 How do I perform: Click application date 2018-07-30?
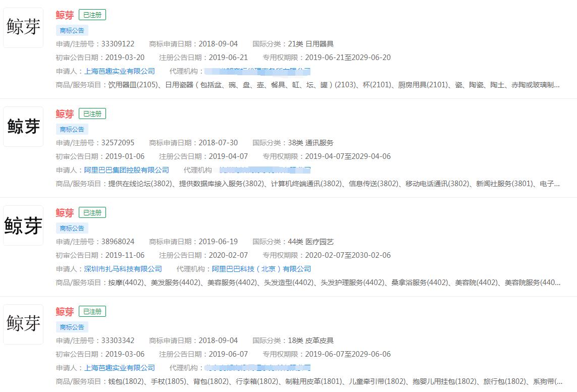pyautogui.click(x=218, y=143)
